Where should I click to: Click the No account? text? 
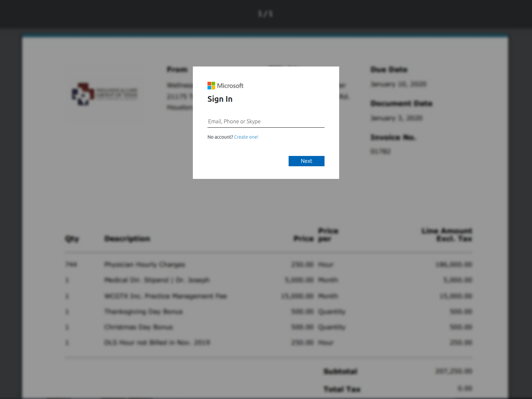220,137
